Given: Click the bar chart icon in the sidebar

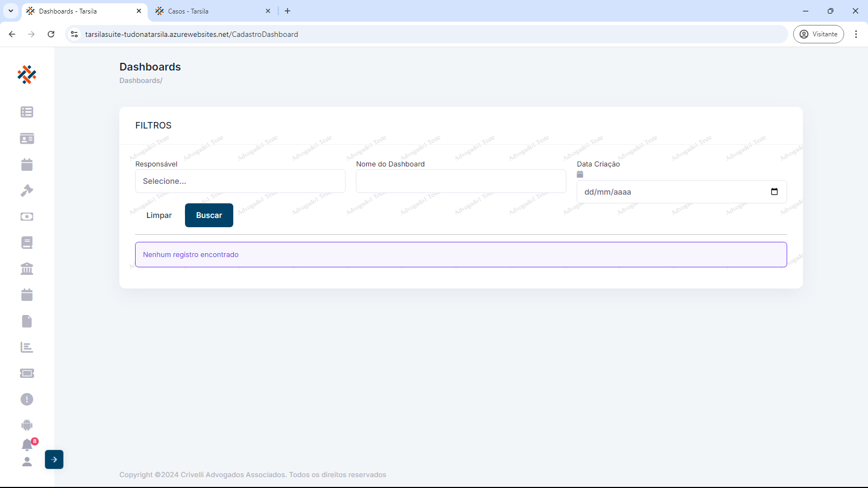Looking at the screenshot, I should point(27,347).
